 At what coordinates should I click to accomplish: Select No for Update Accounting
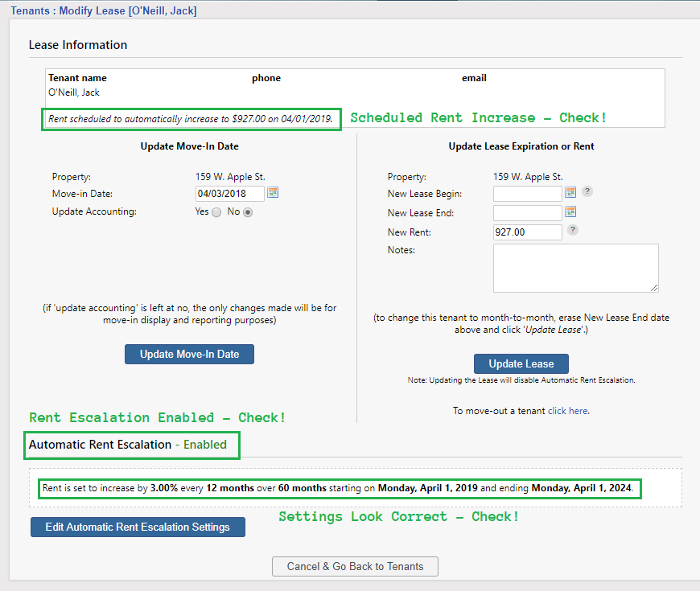(x=248, y=212)
